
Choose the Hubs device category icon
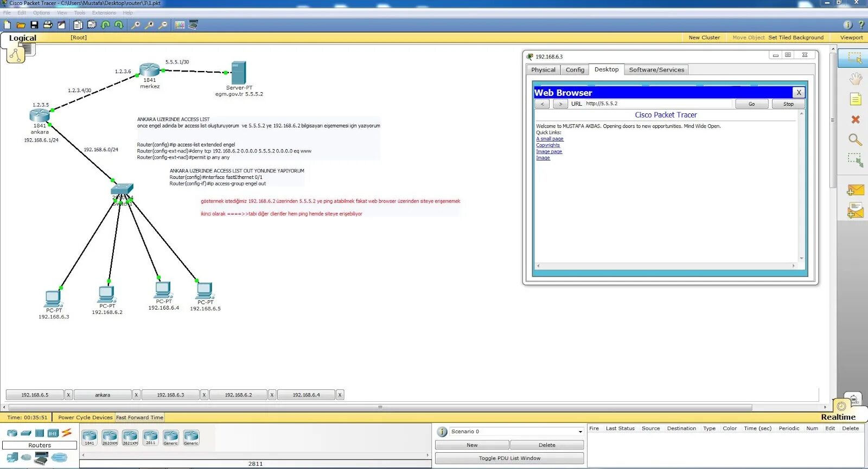point(39,433)
